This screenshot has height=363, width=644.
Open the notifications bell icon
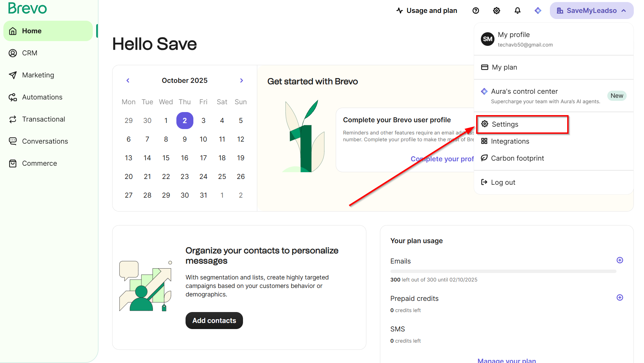pos(517,11)
